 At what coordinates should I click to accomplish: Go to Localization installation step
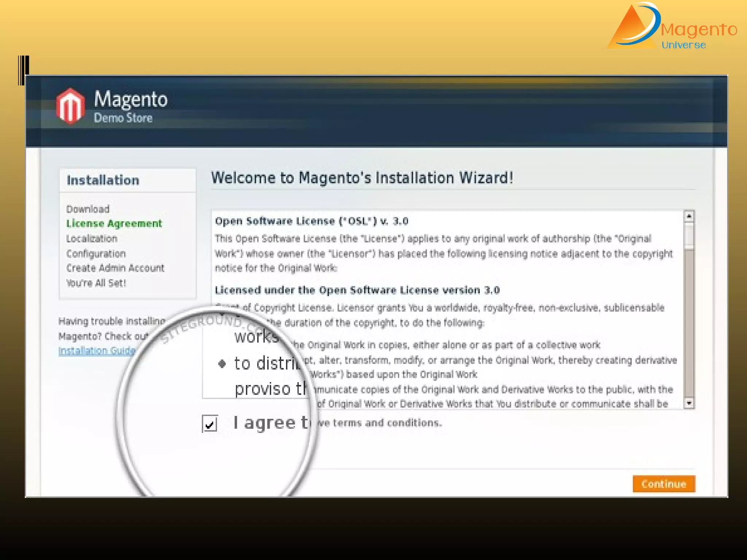92,239
